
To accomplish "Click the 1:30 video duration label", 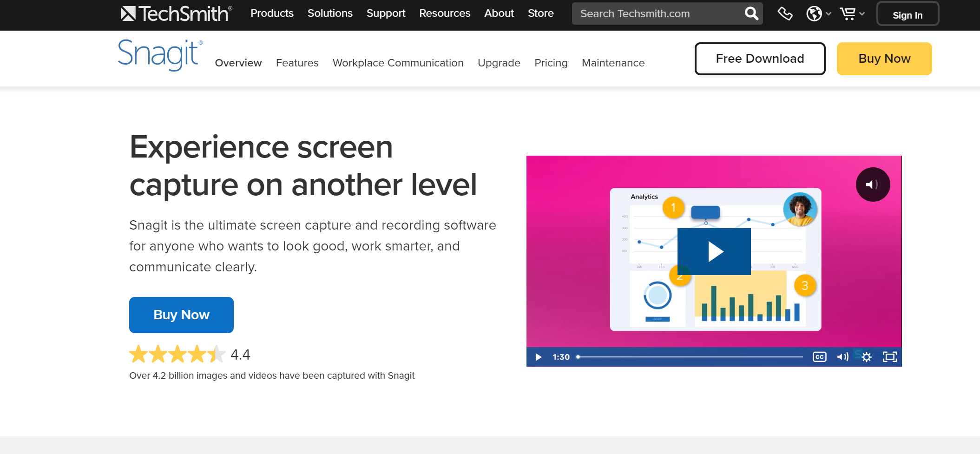I will (x=561, y=357).
